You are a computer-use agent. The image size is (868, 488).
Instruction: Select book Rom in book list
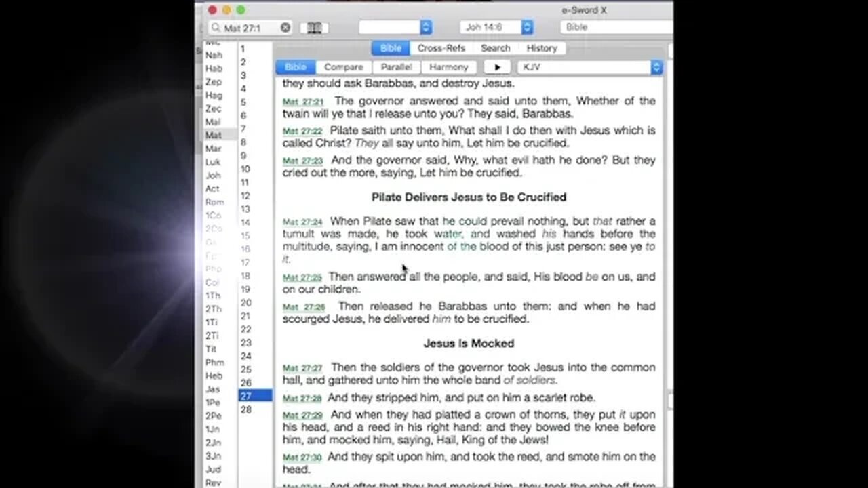click(214, 202)
